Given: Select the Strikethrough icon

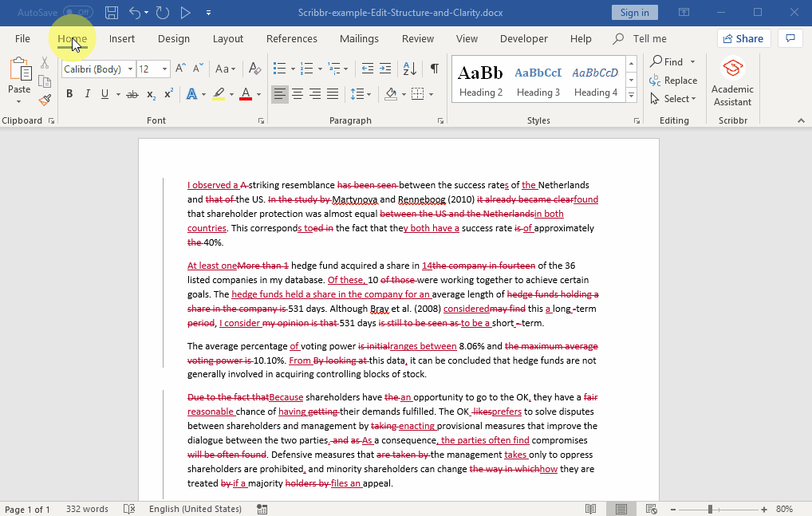Looking at the screenshot, I should click(x=132, y=93).
